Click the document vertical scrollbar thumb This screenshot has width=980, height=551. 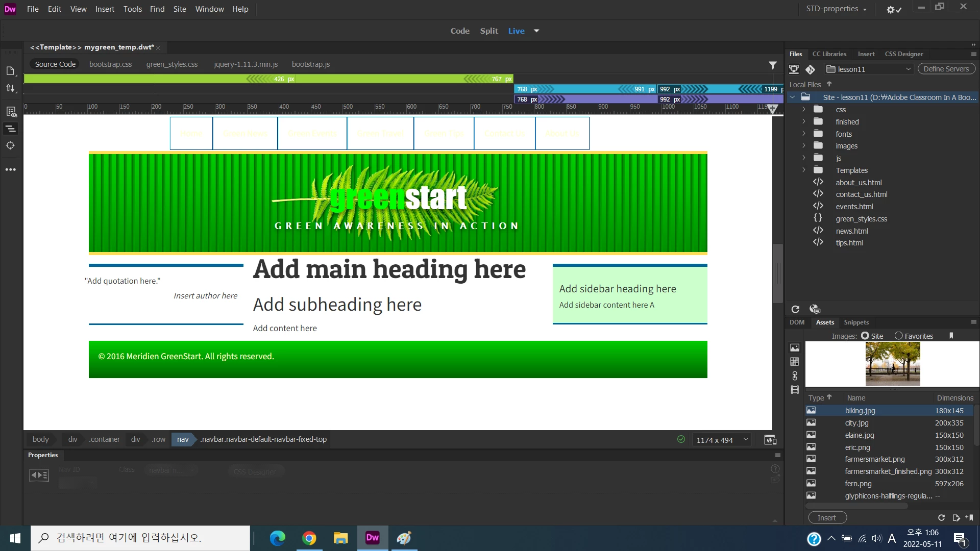pos(777,273)
